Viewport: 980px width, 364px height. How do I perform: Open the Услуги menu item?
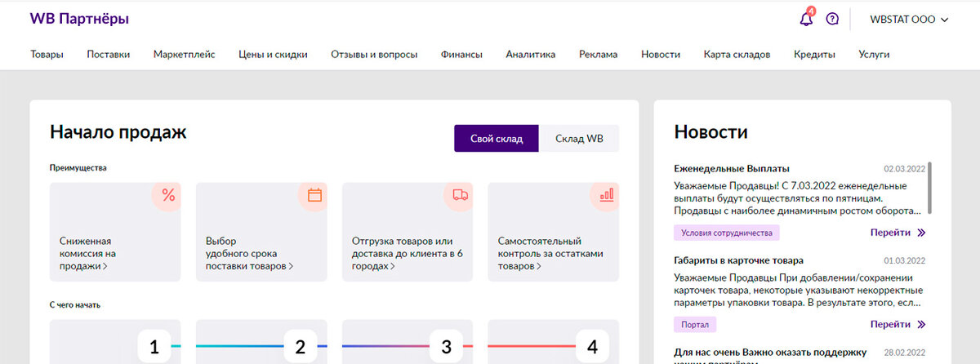[874, 55]
